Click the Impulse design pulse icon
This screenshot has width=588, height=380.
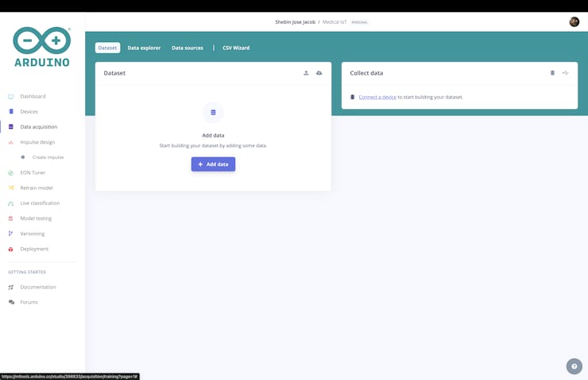point(11,142)
